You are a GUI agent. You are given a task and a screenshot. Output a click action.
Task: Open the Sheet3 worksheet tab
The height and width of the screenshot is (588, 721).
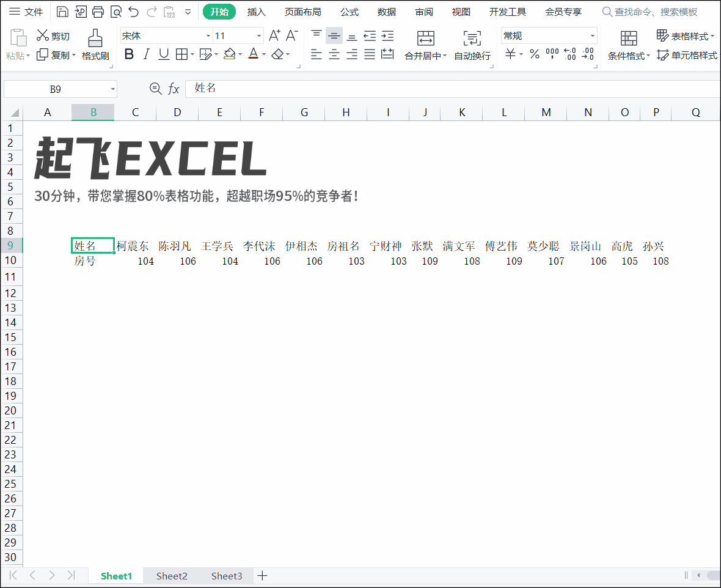227,576
